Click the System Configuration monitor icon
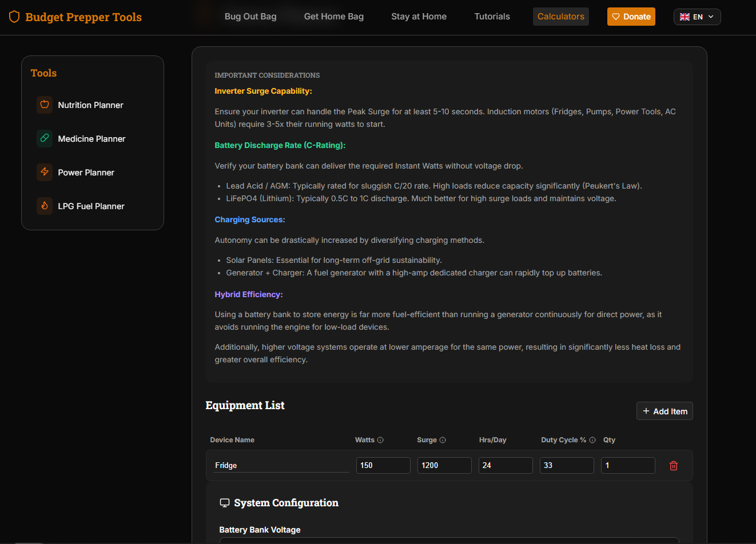 coord(225,503)
